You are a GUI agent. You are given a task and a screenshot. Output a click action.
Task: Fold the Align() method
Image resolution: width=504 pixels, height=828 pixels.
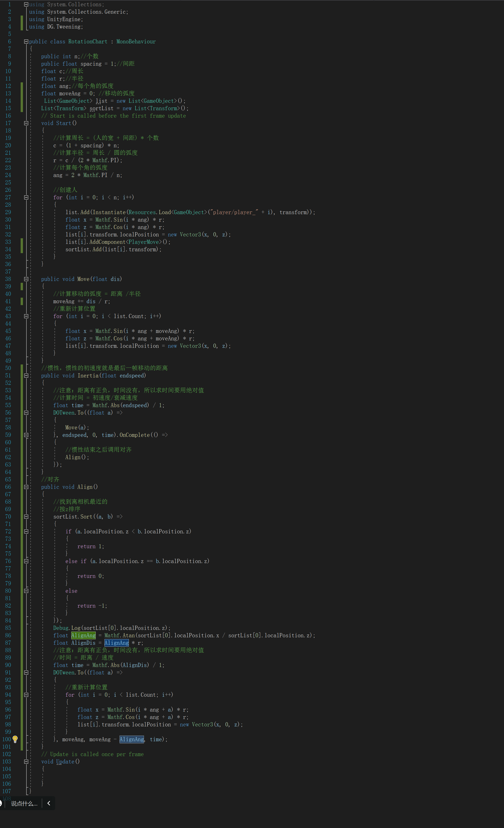pyautogui.click(x=26, y=487)
